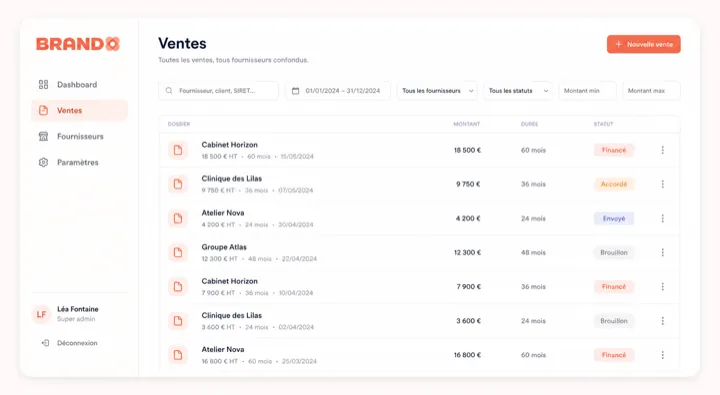Click file icon of Groupe Atlas row
Image resolution: width=720 pixels, height=395 pixels.
[178, 253]
